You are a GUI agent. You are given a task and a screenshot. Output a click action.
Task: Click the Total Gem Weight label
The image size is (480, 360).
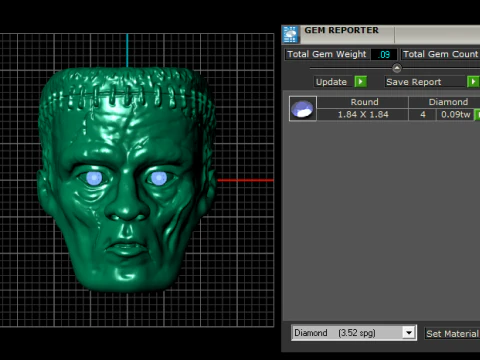pyautogui.click(x=327, y=54)
